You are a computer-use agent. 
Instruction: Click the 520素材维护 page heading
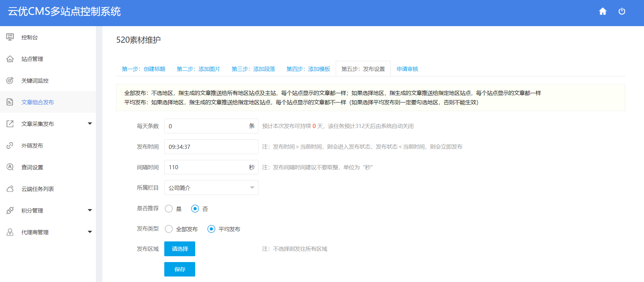click(138, 40)
